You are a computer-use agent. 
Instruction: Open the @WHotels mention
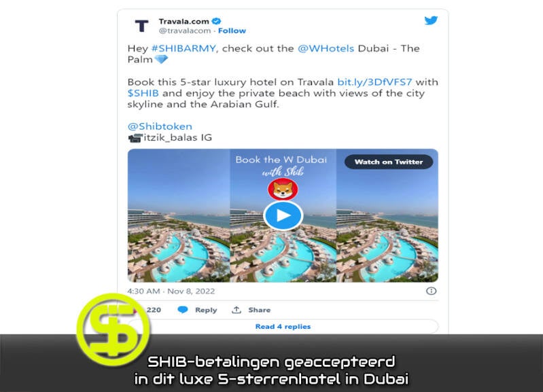click(x=326, y=48)
